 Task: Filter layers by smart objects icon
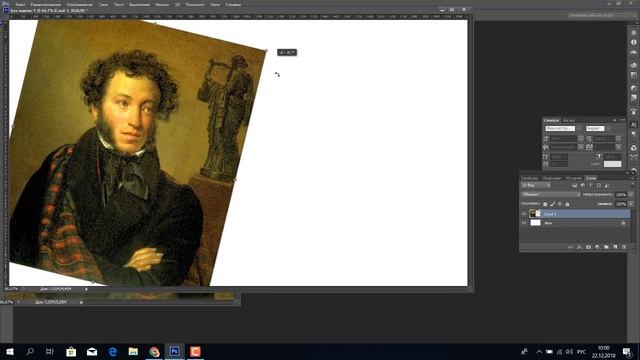[607, 186]
